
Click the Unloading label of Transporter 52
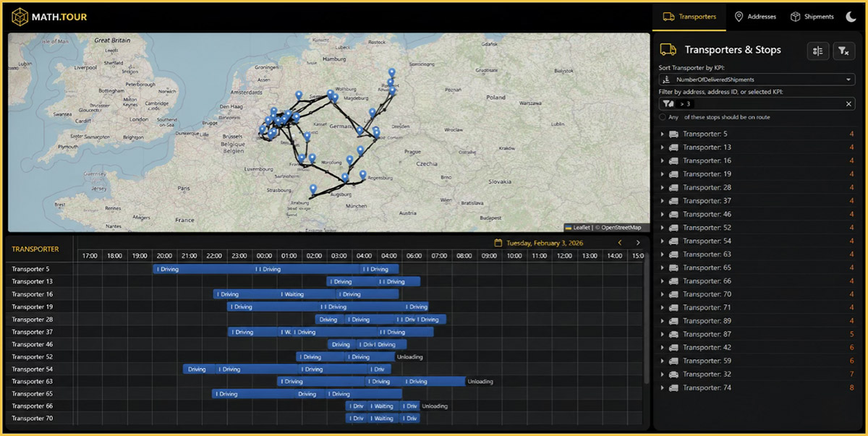point(410,356)
